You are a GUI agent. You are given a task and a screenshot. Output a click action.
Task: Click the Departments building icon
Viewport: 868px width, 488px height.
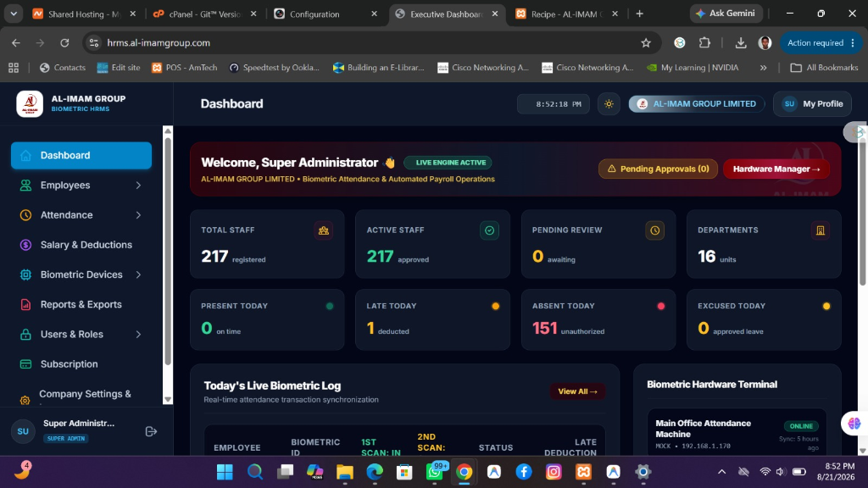pos(821,230)
